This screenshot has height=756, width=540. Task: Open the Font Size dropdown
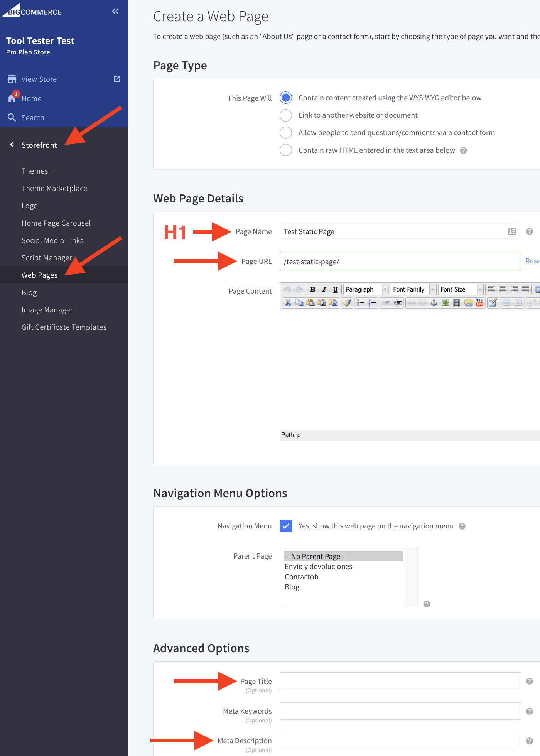[x=461, y=289]
